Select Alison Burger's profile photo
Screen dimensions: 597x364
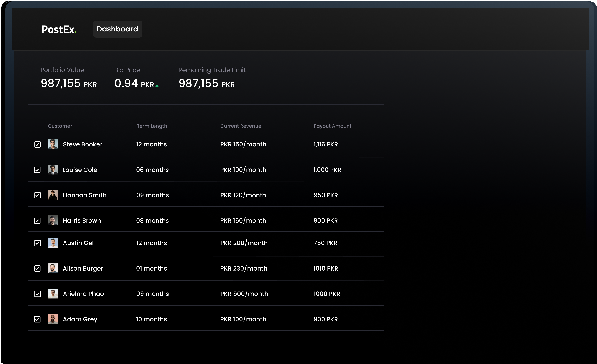pos(53,268)
